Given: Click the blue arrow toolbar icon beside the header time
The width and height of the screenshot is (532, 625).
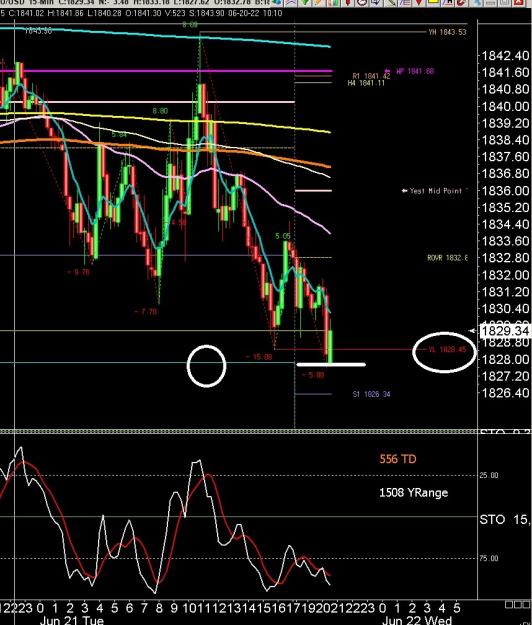Looking at the screenshot, I should [x=278, y=2].
